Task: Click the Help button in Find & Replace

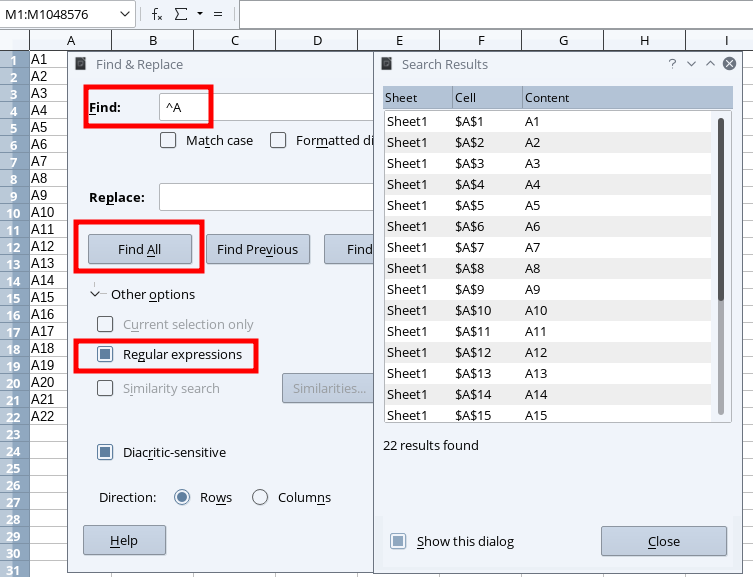Action: [124, 540]
